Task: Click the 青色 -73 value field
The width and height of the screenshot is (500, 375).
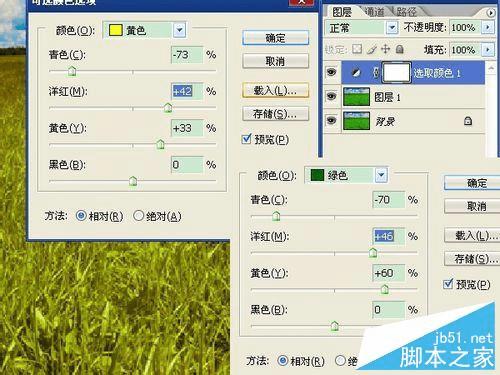Action: click(x=187, y=55)
